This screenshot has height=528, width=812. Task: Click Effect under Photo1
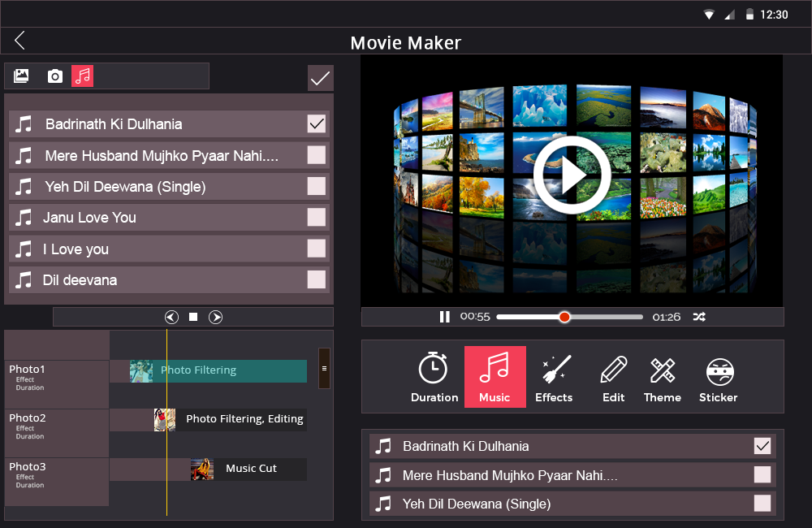point(25,380)
